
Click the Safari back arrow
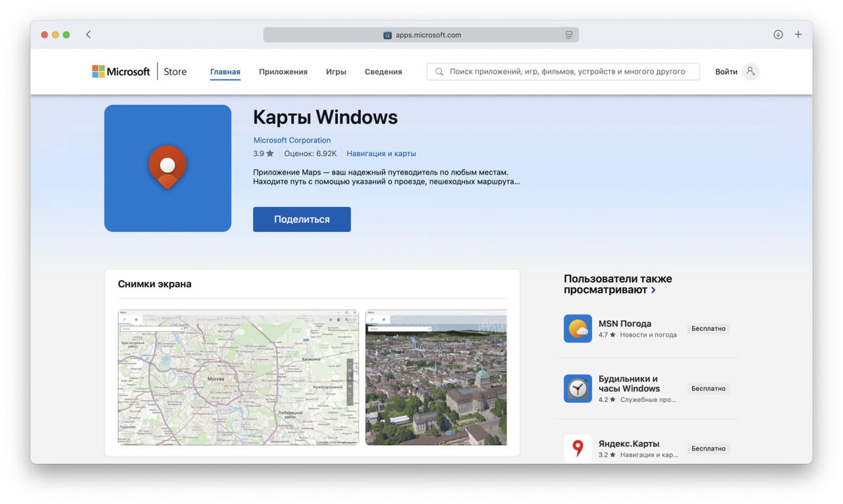[x=88, y=34]
